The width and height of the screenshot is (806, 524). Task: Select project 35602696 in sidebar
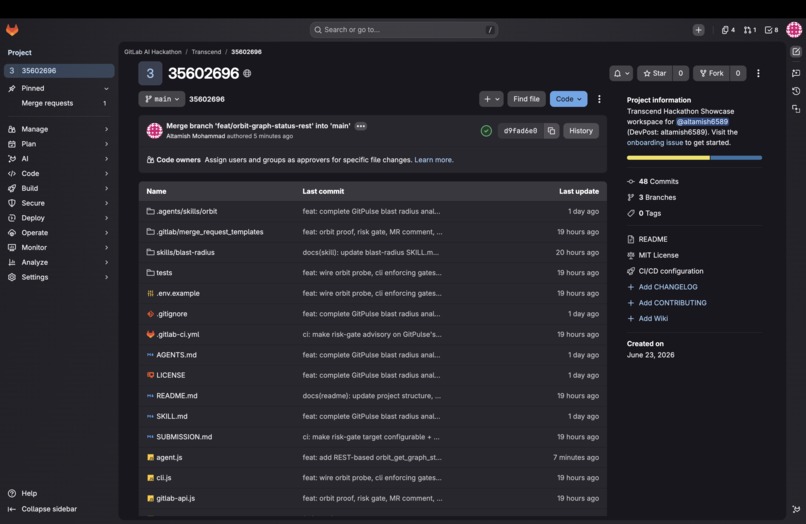pyautogui.click(x=59, y=70)
